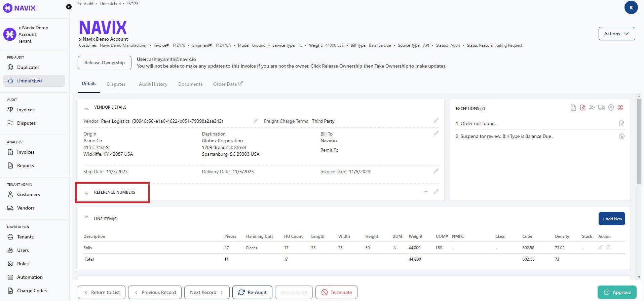Open the user avatar K menu
Image resolution: width=644 pixels, height=301 pixels.
631,7
